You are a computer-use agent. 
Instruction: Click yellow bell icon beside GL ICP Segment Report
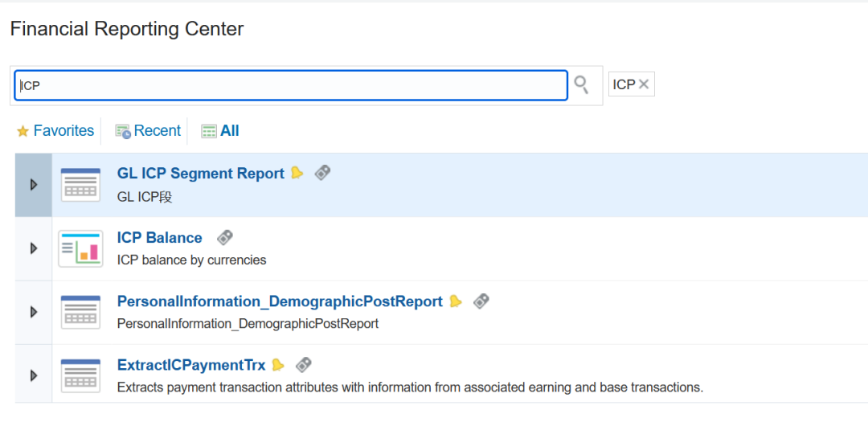pos(297,173)
